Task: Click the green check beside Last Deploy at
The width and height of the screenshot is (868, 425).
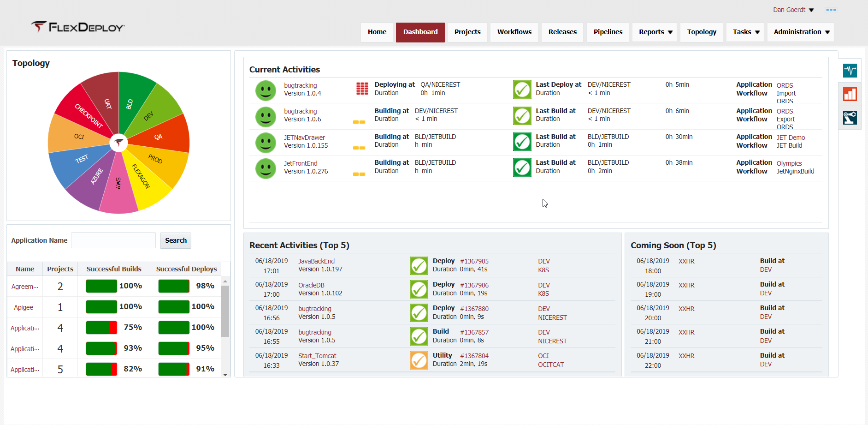Action: click(x=522, y=90)
